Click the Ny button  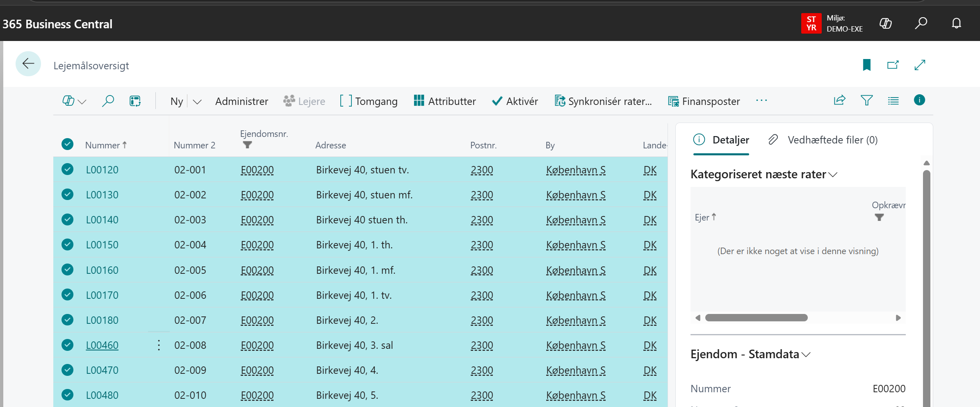point(177,101)
